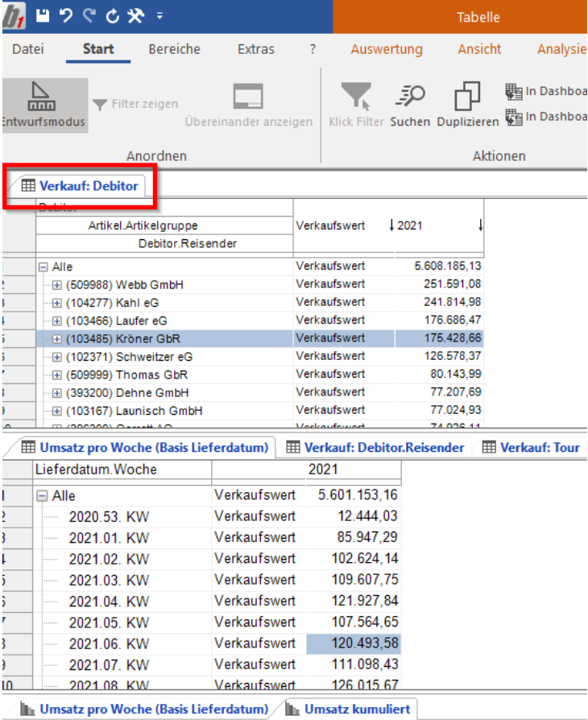Expand the (104277) Kahl eG row
Image resolution: width=588 pixels, height=720 pixels.
57,303
